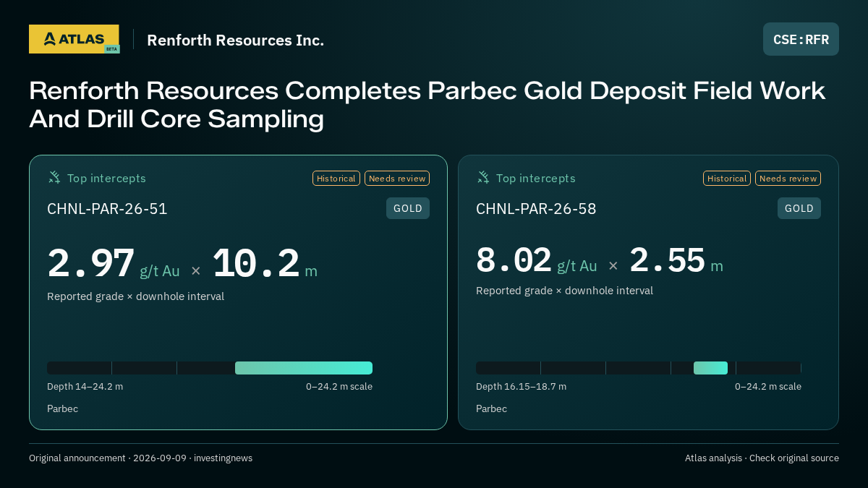The image size is (868, 488).
Task: Click the Original announcement footer text
Action: pos(140,458)
